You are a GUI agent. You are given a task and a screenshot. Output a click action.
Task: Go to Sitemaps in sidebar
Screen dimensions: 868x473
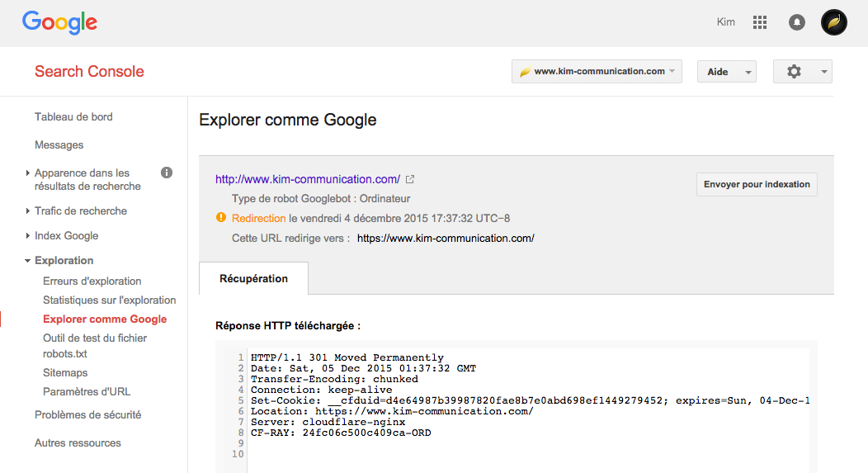[65, 373]
